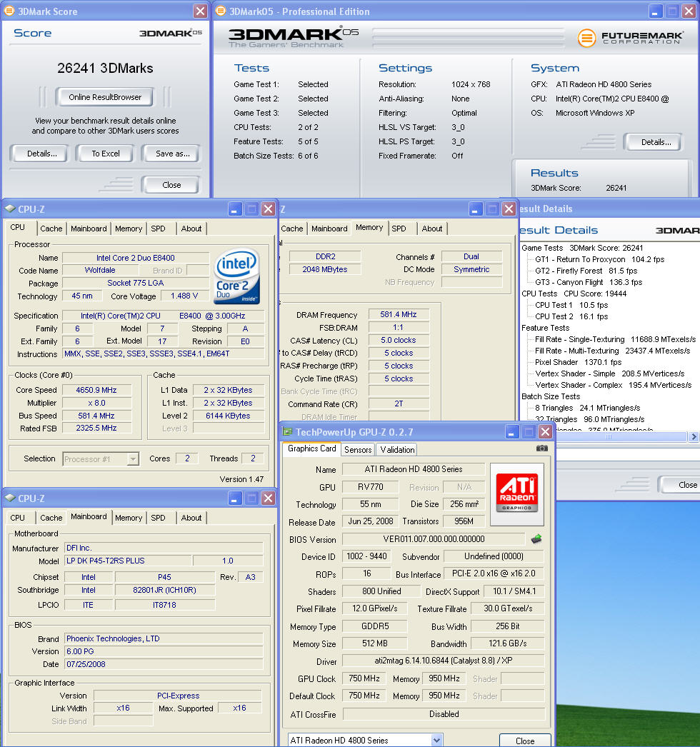This screenshot has width=700, height=747.
Task: Switch to Sensors tab in GPU-Z
Action: [x=358, y=450]
